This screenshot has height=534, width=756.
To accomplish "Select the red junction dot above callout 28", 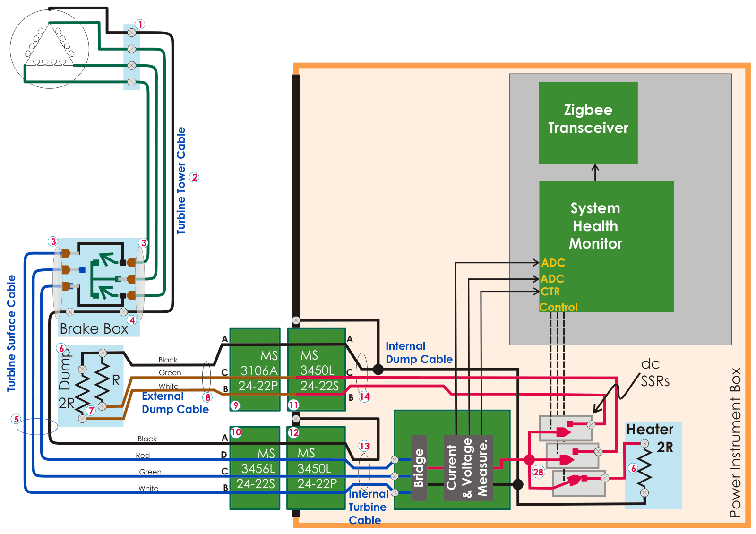I will click(529, 459).
